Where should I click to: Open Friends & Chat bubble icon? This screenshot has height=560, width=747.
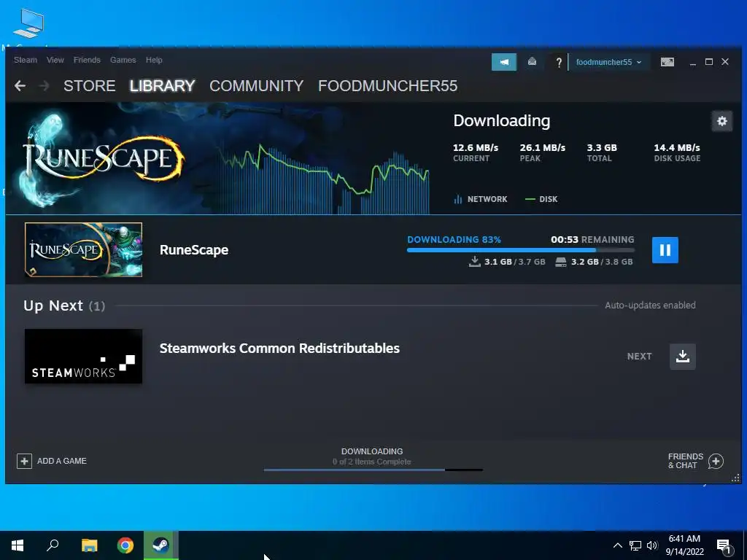(x=716, y=461)
